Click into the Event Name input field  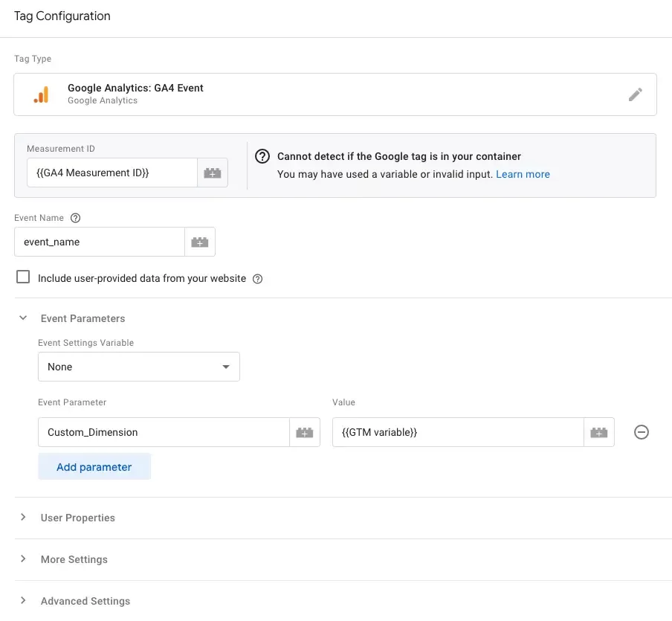100,242
